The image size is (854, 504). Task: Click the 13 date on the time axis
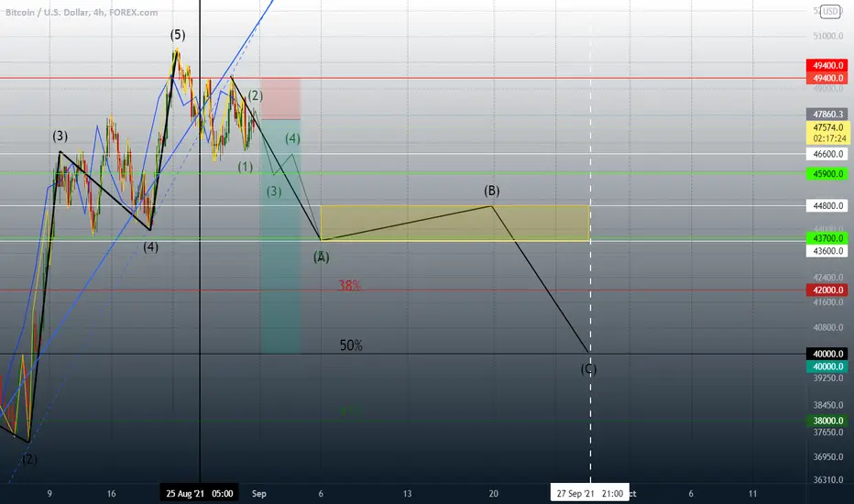point(407,494)
